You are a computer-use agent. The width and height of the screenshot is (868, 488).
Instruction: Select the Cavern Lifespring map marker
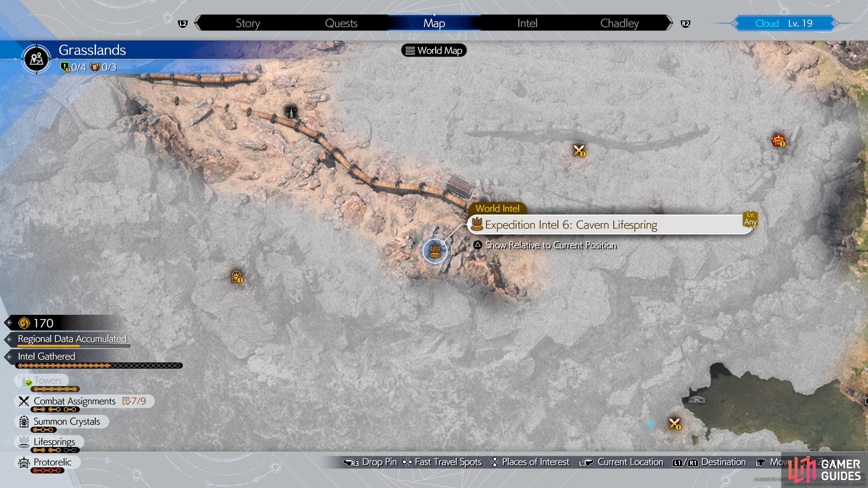435,251
